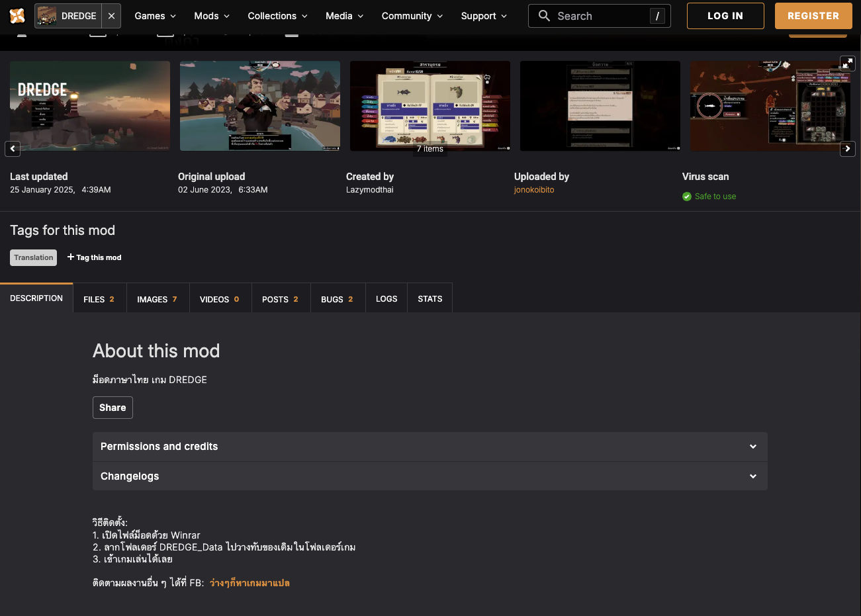
Task: Open the VIDEOS tab
Action: point(220,299)
